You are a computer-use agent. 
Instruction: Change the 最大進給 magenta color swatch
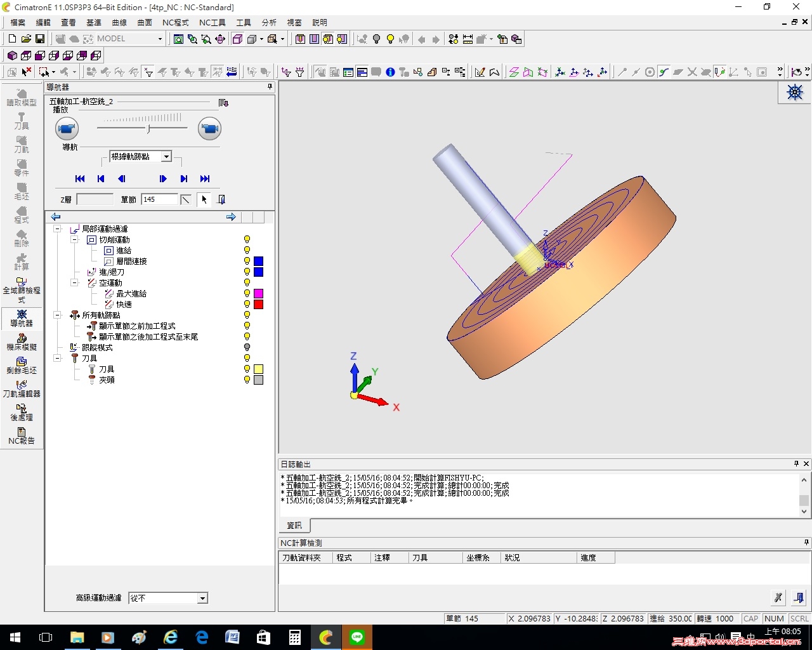pos(259,294)
